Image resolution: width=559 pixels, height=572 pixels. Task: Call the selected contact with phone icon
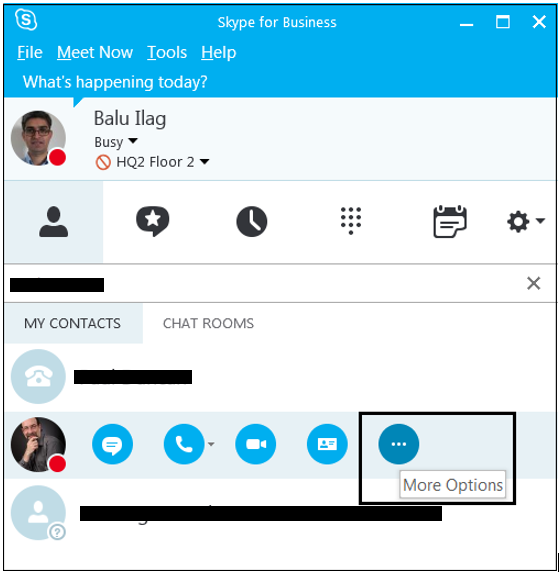pos(184,444)
